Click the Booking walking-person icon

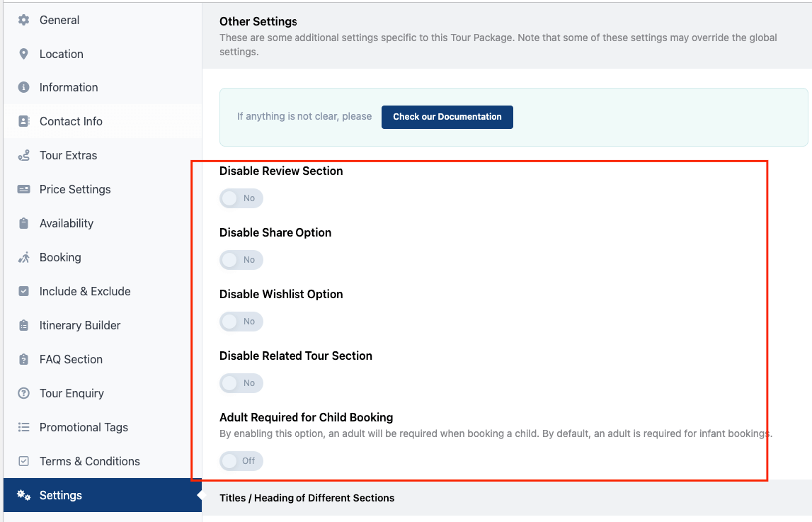(x=23, y=257)
